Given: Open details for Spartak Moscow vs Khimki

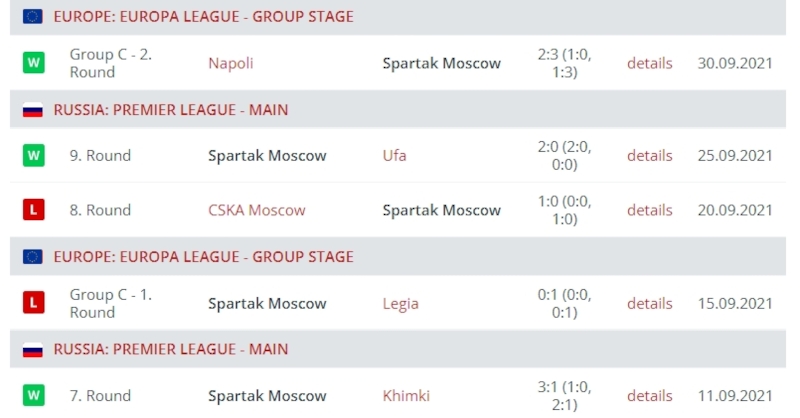Looking at the screenshot, I should 649,396.
